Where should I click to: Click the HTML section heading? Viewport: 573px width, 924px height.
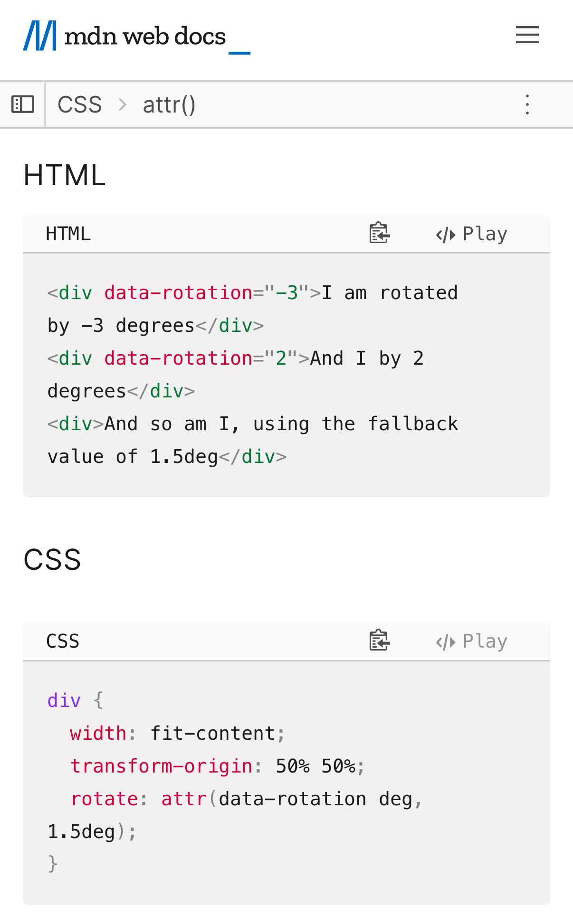[x=65, y=175]
